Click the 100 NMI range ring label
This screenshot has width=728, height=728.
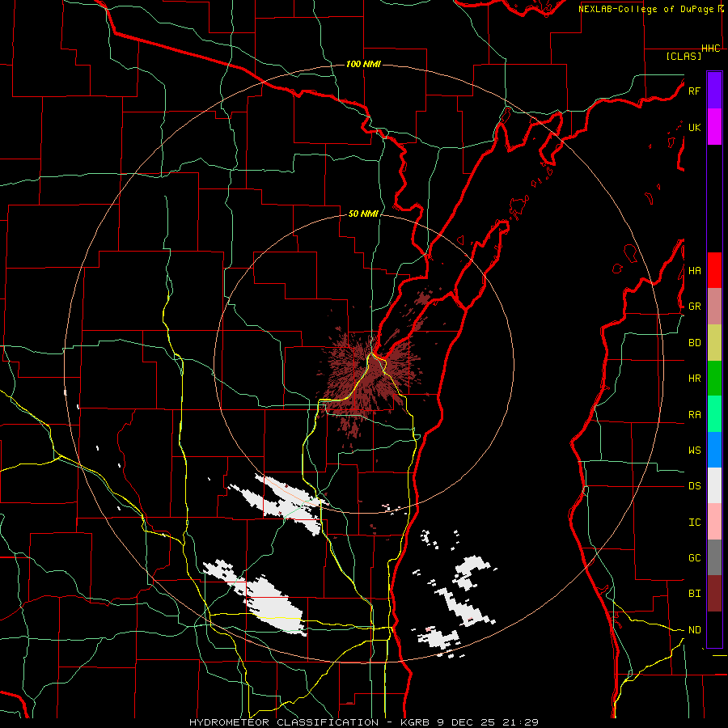tap(363, 64)
